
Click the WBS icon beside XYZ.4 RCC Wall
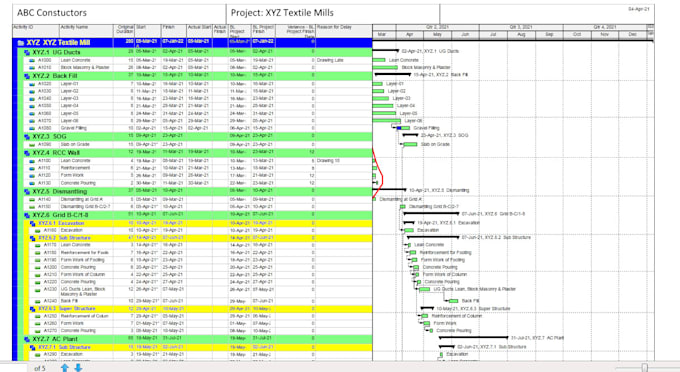[27, 153]
